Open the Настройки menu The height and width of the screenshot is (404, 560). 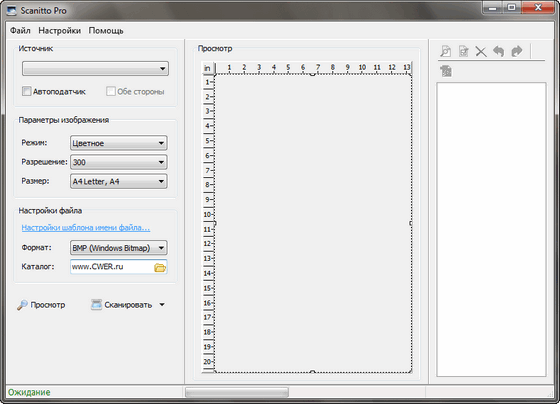tap(60, 31)
